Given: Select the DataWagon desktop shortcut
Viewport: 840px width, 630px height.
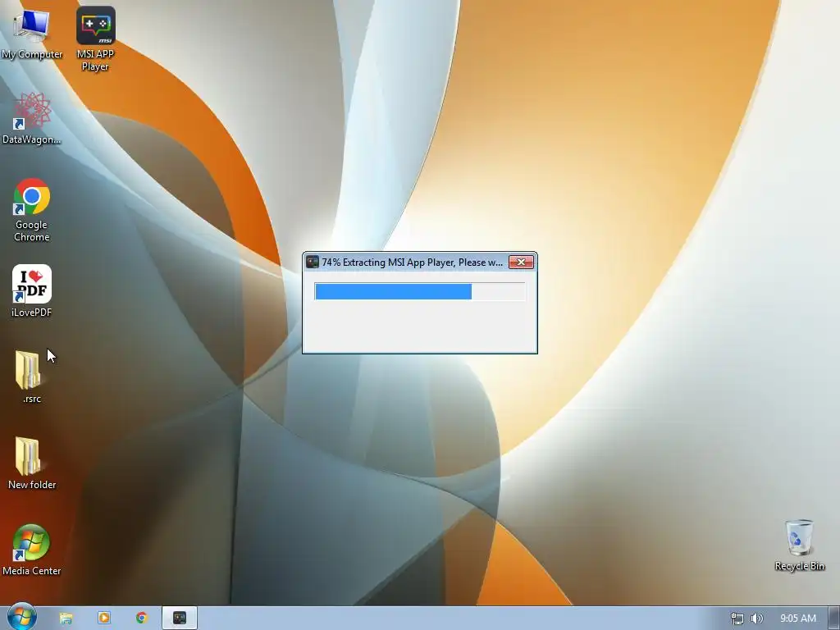Looking at the screenshot, I should click(32, 118).
